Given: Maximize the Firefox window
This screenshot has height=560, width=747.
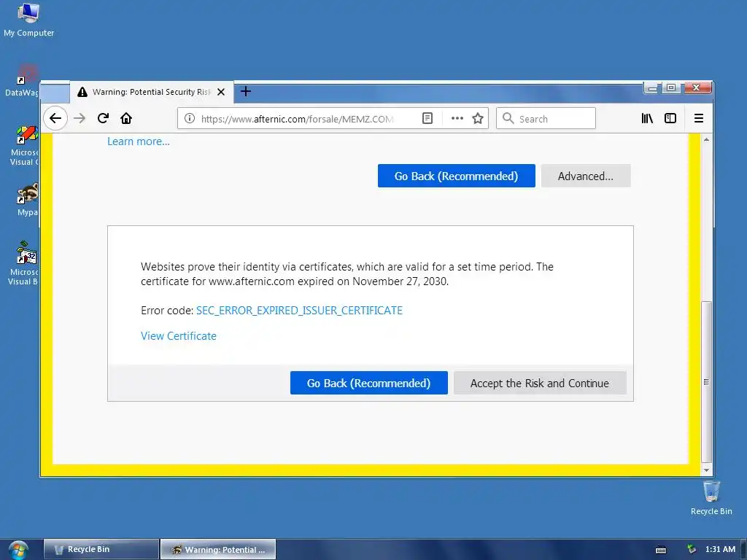Looking at the screenshot, I should pos(671,87).
